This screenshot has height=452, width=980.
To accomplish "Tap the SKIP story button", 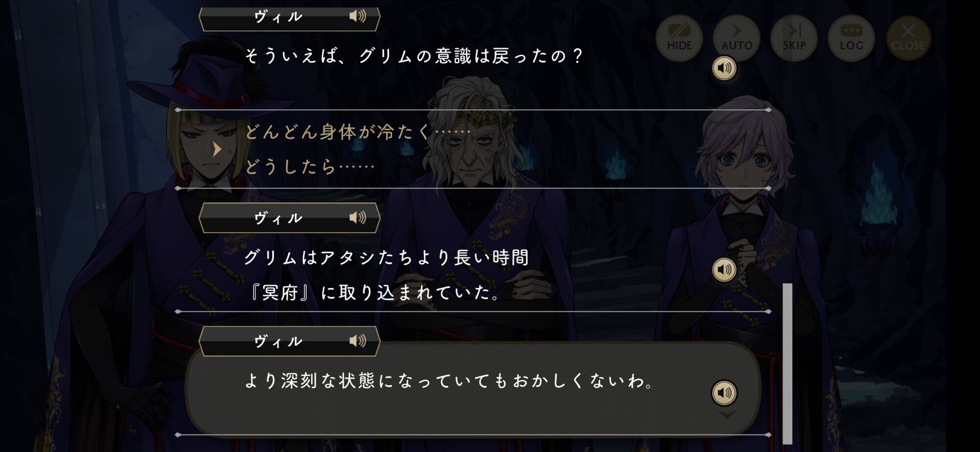I will [x=794, y=38].
